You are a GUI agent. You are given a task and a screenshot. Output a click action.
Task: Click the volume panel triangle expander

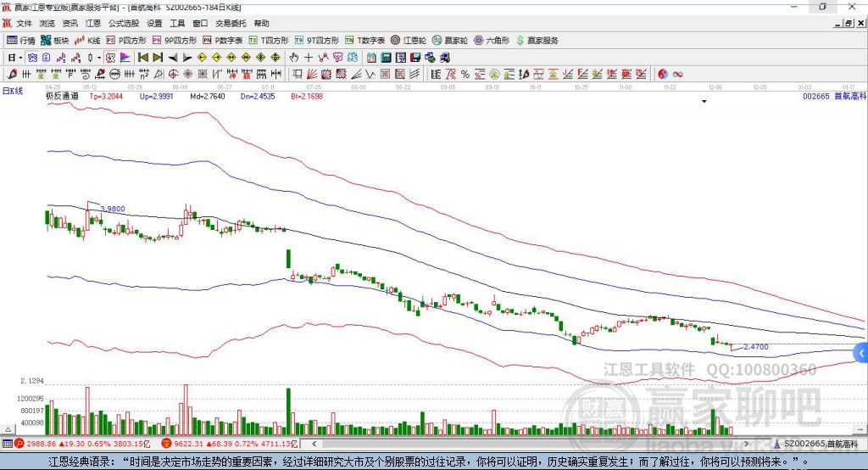click(8, 429)
